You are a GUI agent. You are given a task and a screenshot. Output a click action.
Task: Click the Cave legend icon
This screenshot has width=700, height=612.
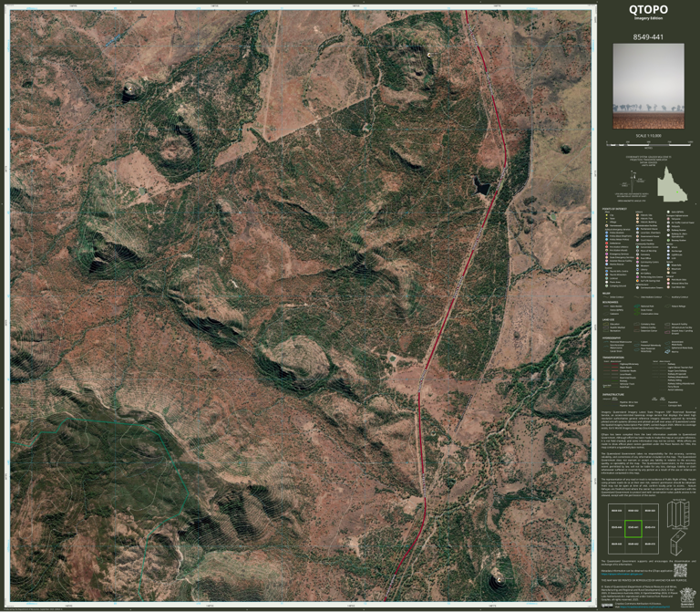point(668,273)
